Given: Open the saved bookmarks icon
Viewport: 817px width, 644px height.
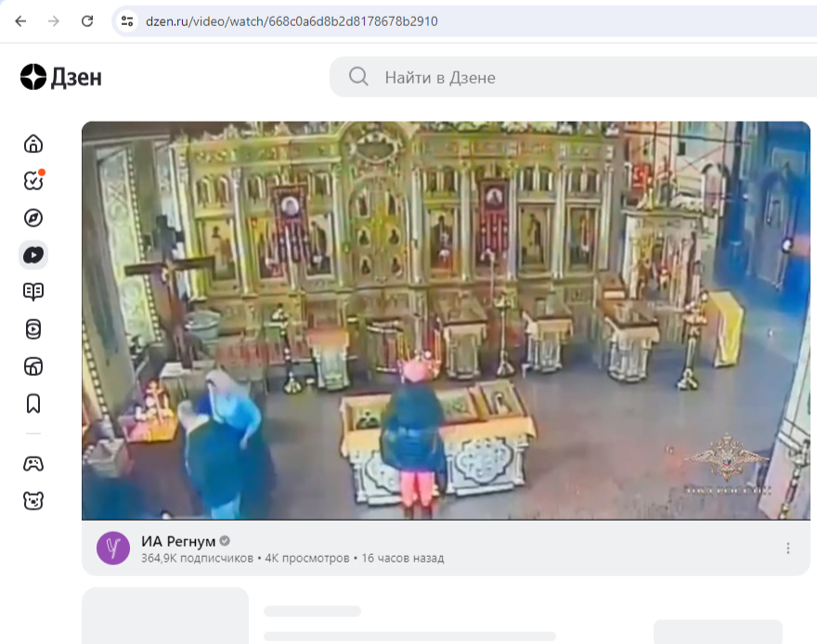Looking at the screenshot, I should (33, 404).
